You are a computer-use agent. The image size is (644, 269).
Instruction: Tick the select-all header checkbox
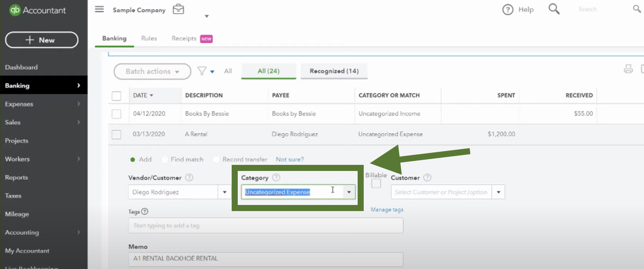[116, 96]
